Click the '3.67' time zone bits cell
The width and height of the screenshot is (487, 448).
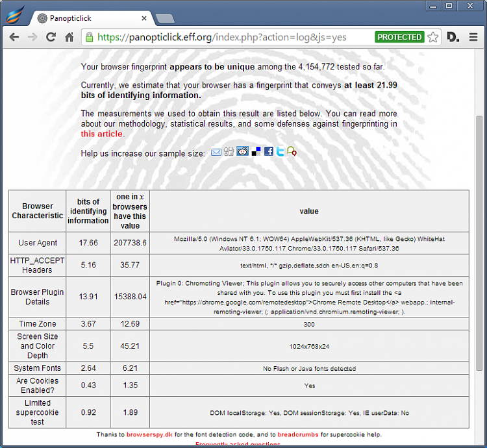coord(88,324)
